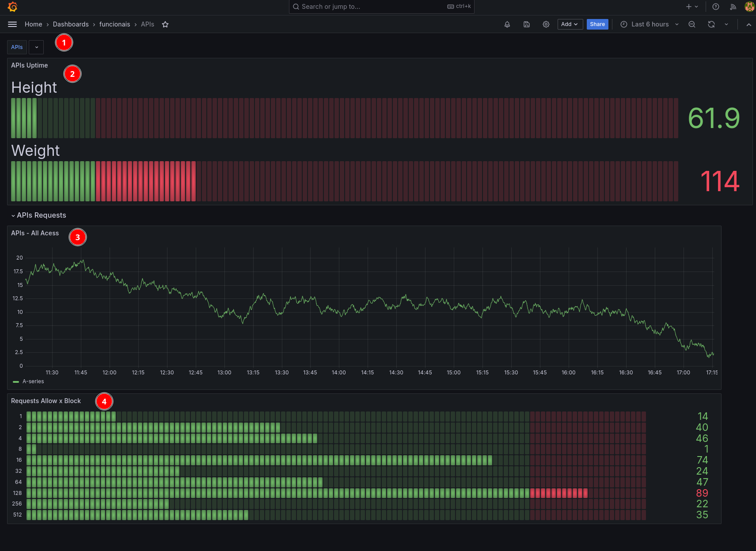Click value 35 in Allow x Block panel
The image size is (756, 551).
(x=702, y=515)
